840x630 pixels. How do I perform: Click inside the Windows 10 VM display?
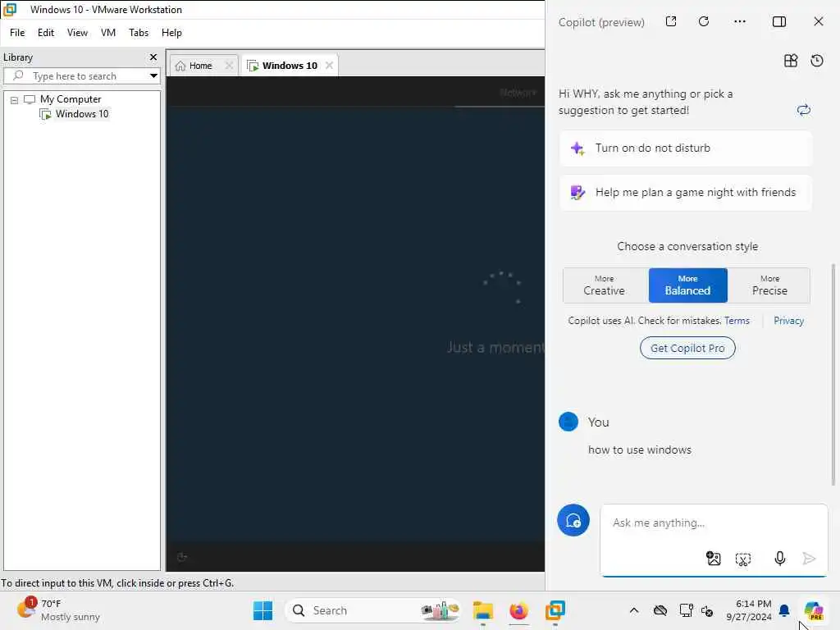click(x=355, y=324)
